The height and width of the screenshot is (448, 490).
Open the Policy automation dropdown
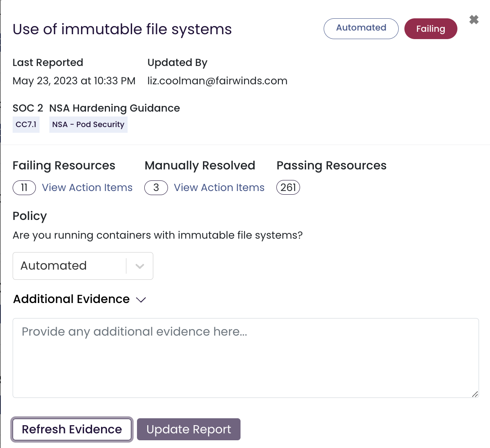click(x=83, y=266)
